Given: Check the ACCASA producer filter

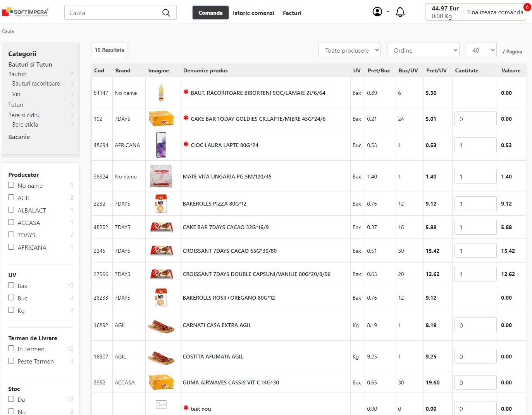Looking at the screenshot, I should (x=11, y=222).
